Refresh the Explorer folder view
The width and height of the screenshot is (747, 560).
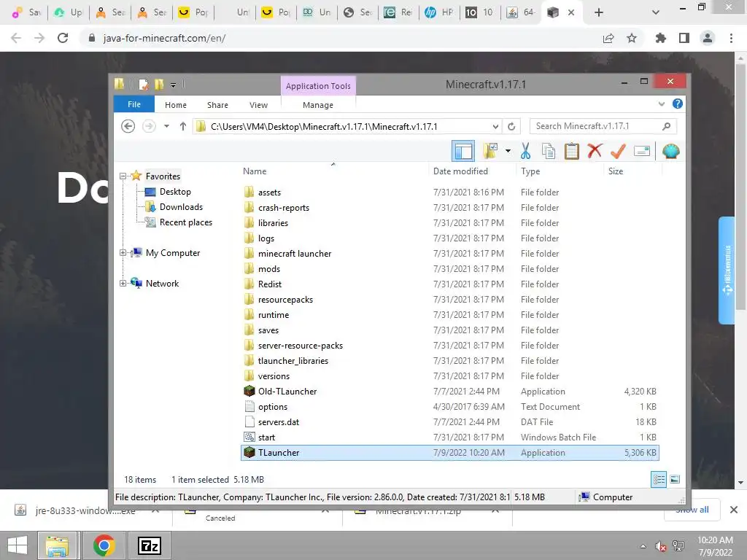[511, 127]
